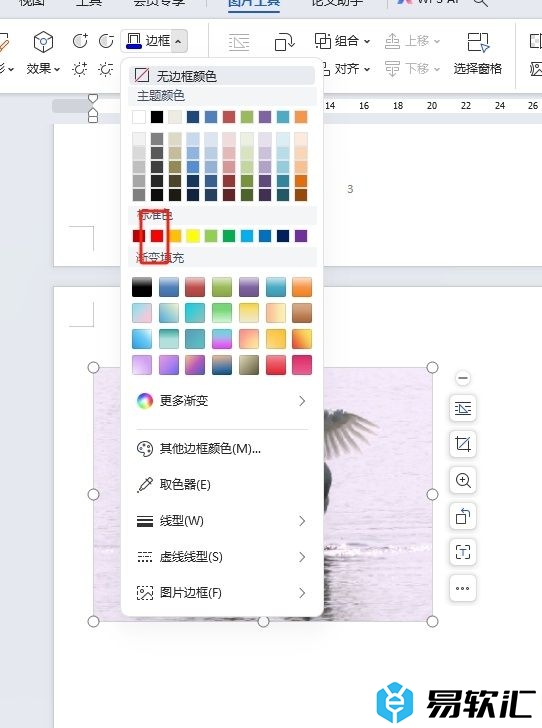Click the palette icon for other border colors

[x=144, y=448]
